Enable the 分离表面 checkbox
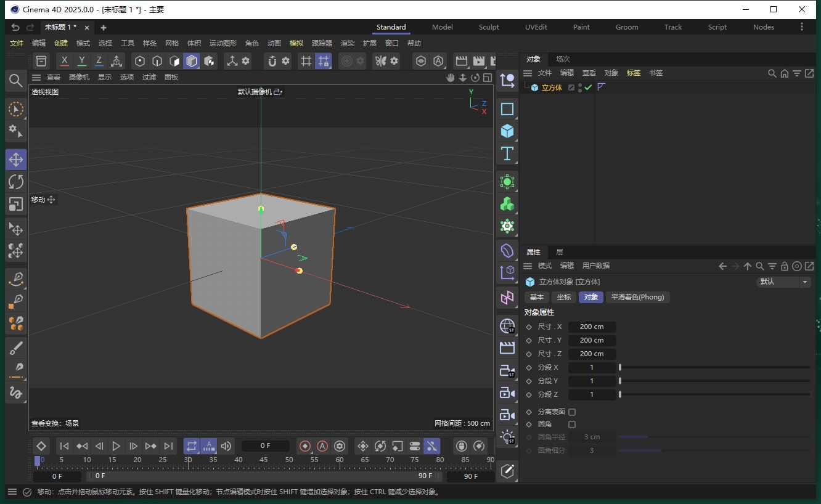This screenshot has width=821, height=504. tap(571, 411)
